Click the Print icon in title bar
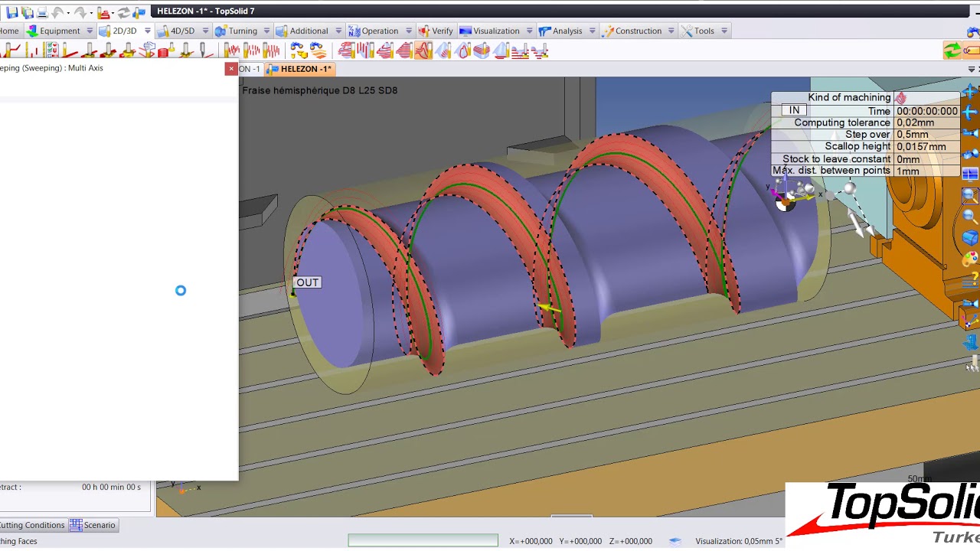Viewport: 980px width, 551px height. [42, 11]
